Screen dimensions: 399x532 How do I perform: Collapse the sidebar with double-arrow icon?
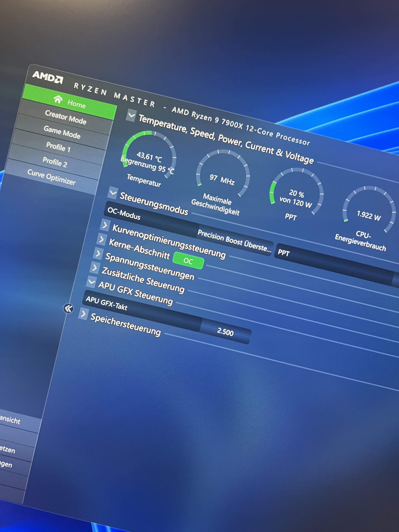click(x=68, y=308)
